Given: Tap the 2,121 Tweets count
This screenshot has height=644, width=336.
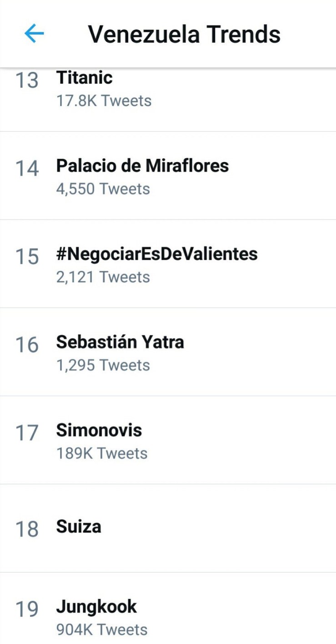Looking at the screenshot, I should (x=103, y=277).
